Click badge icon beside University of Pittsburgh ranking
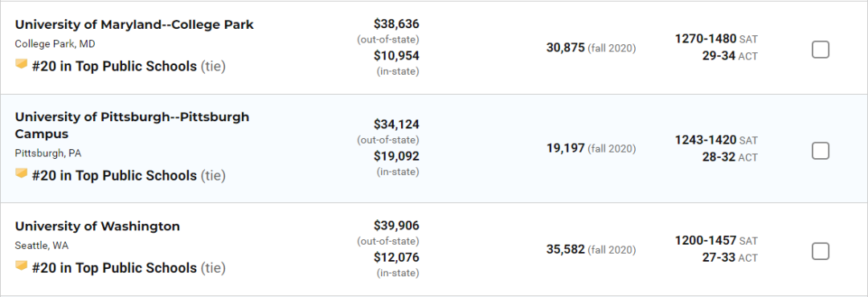 pos(21,174)
